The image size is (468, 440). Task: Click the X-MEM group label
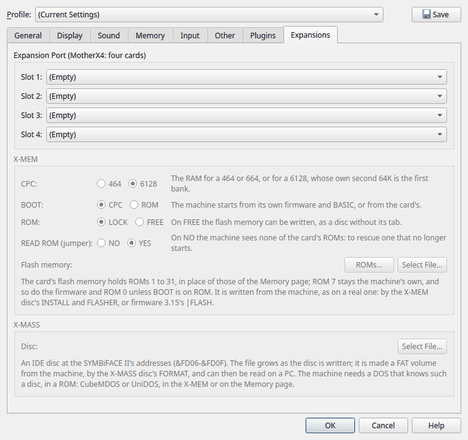pyautogui.click(x=25, y=159)
